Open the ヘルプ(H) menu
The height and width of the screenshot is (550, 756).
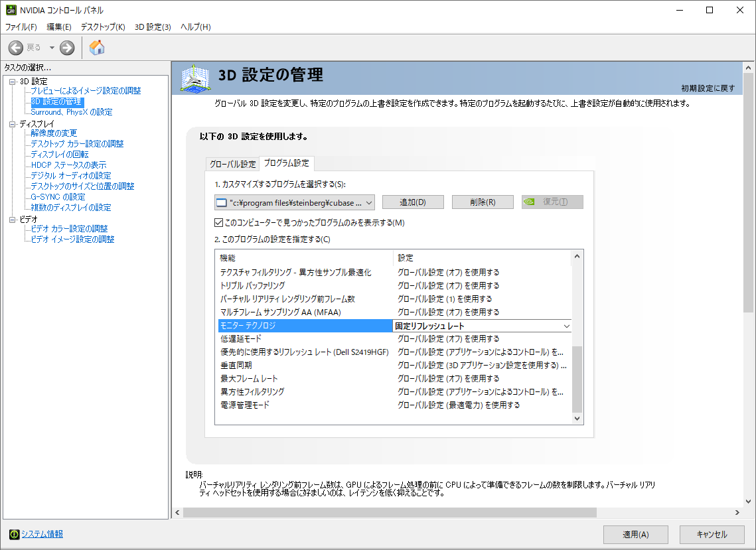[195, 27]
